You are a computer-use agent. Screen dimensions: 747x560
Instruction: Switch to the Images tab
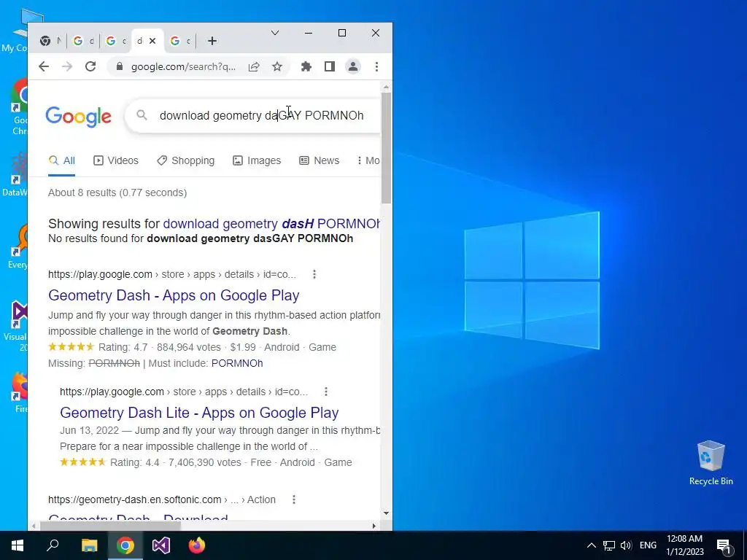257,160
